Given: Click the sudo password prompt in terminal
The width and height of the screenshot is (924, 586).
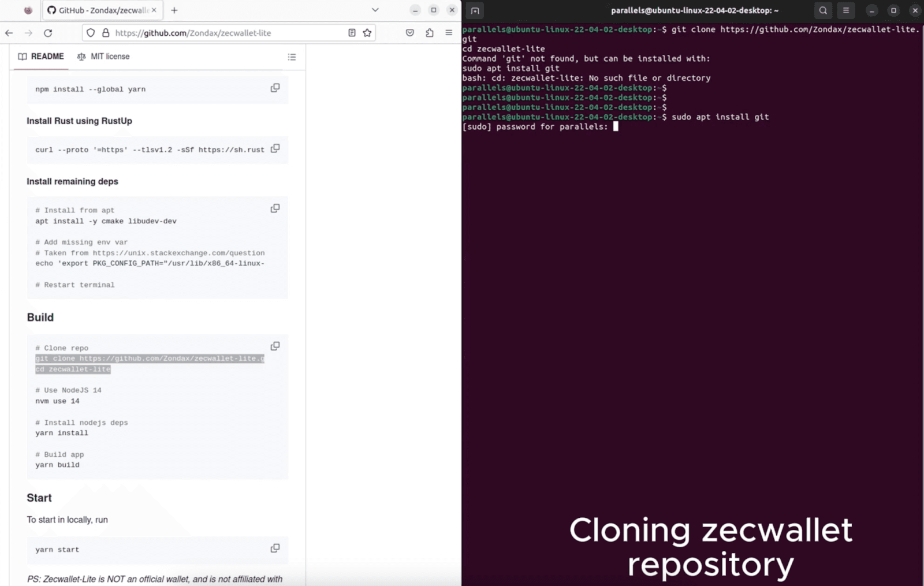Looking at the screenshot, I should 535,126.
